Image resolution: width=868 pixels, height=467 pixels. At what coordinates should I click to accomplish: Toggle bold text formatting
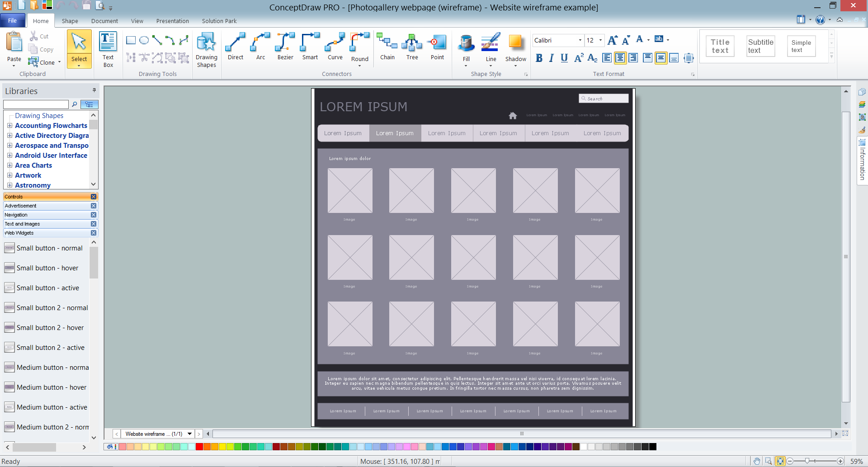(x=539, y=58)
